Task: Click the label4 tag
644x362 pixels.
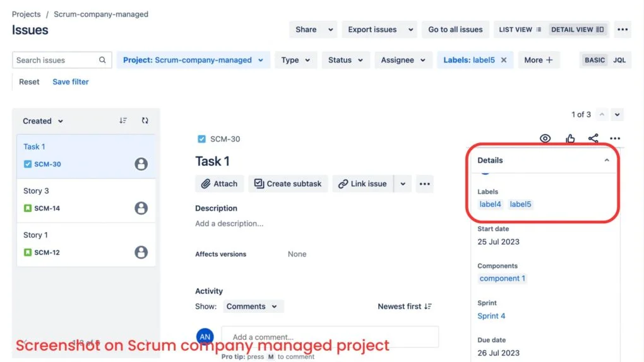Action: tap(491, 204)
